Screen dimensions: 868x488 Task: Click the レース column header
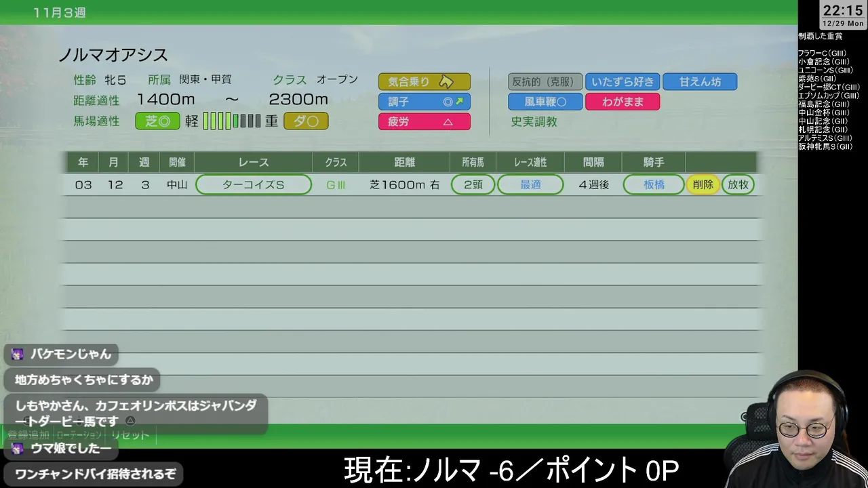[254, 163]
